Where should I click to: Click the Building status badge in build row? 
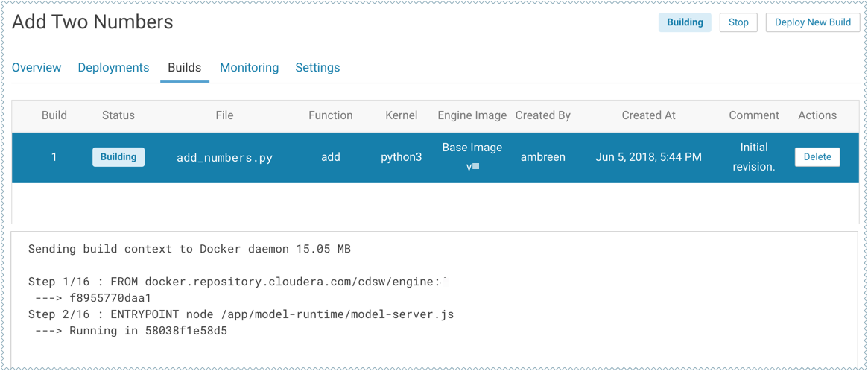pos(118,157)
